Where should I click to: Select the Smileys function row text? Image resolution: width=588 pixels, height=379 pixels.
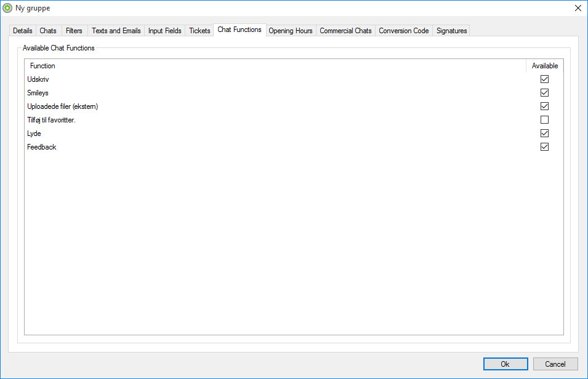point(38,93)
